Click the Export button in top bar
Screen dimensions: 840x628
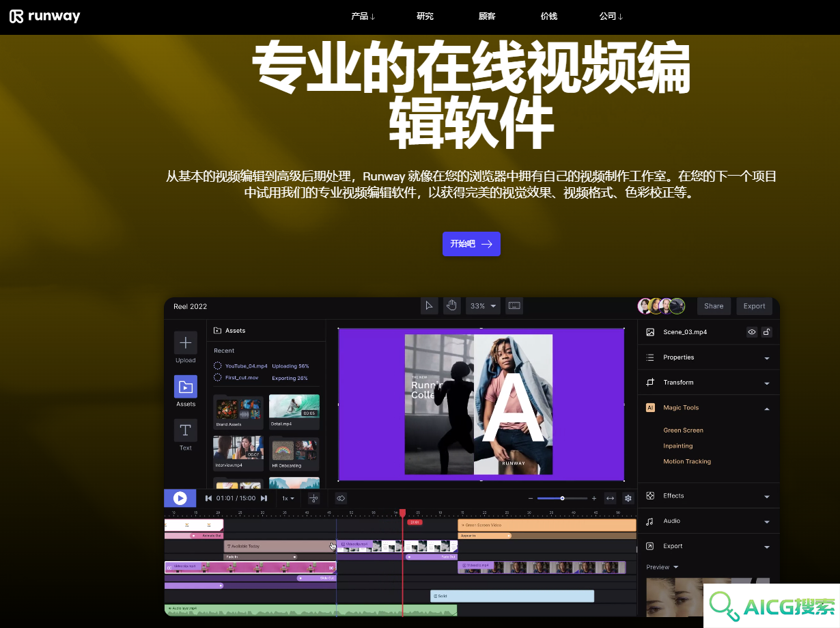[754, 306]
